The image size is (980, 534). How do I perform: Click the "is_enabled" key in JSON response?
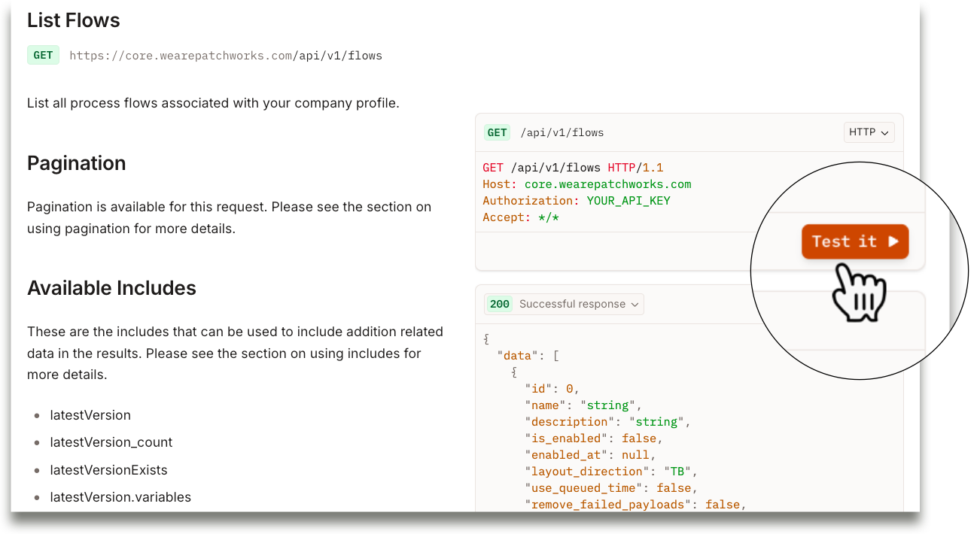[565, 438]
